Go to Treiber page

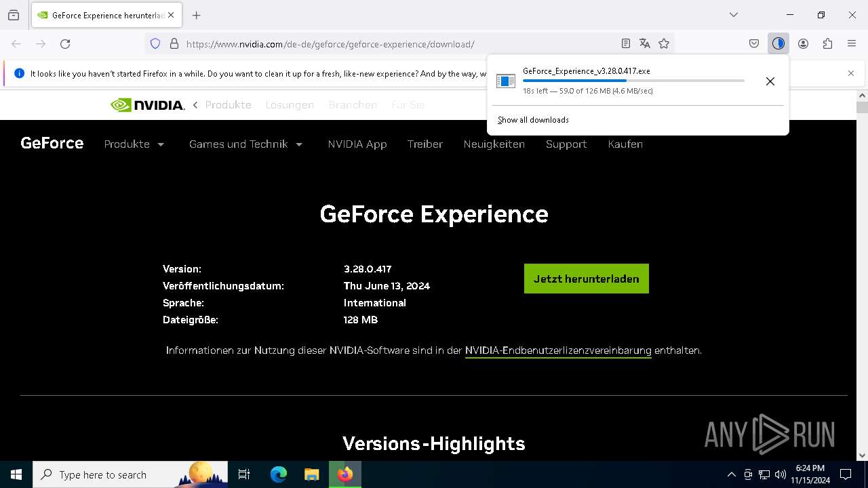pyautogui.click(x=425, y=144)
